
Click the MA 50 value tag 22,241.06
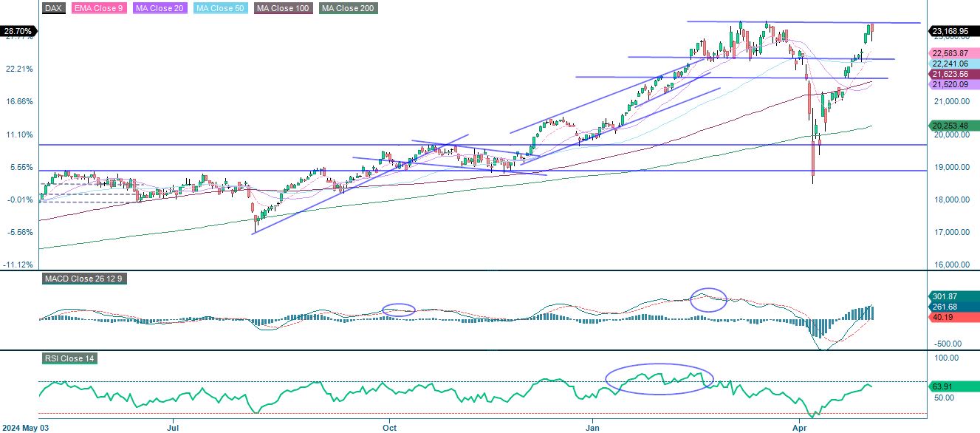[x=955, y=64]
